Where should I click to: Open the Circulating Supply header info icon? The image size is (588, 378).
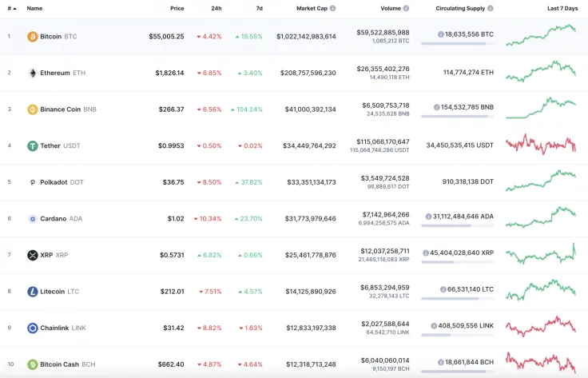click(x=490, y=8)
